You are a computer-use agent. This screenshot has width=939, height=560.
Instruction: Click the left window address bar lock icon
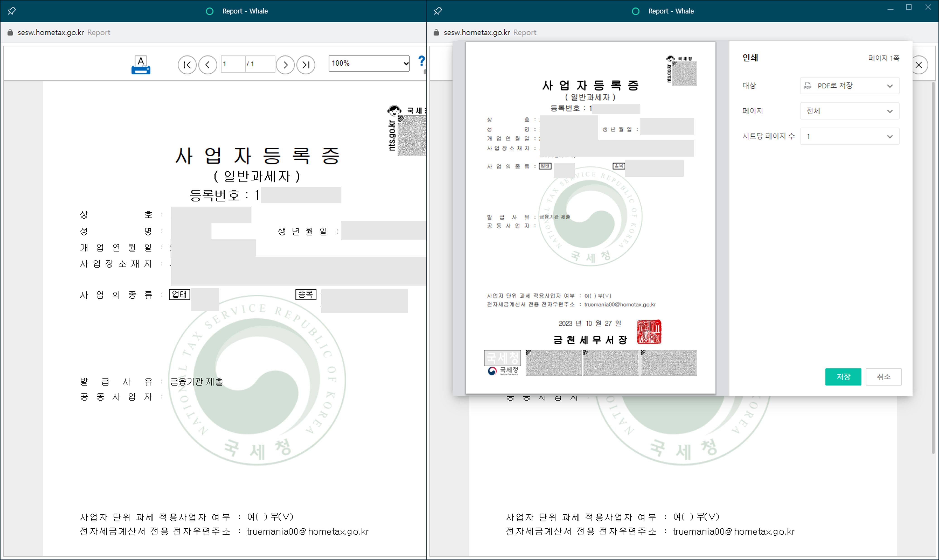click(10, 32)
